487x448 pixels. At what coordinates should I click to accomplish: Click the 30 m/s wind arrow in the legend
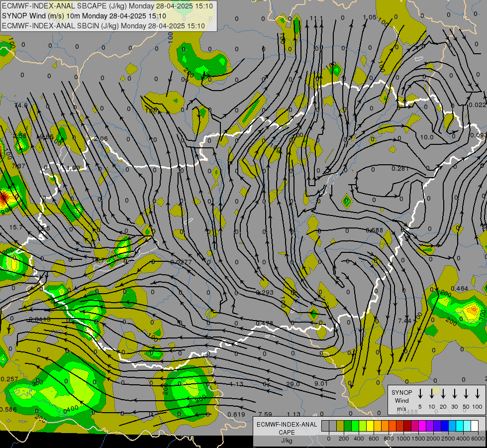coord(454,394)
